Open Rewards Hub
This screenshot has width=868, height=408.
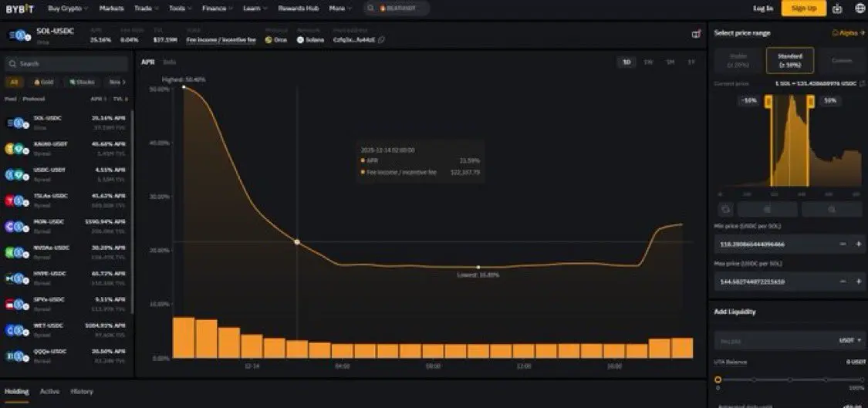click(299, 8)
